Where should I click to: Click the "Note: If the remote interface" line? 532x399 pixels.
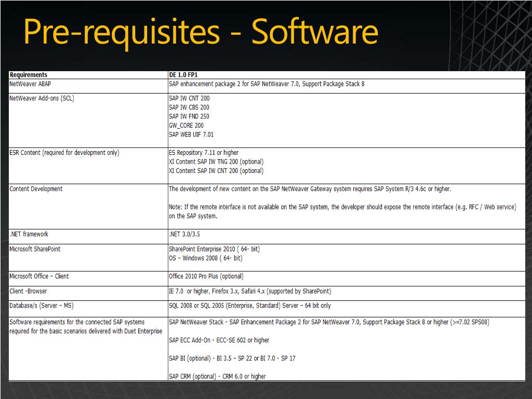tap(342, 207)
